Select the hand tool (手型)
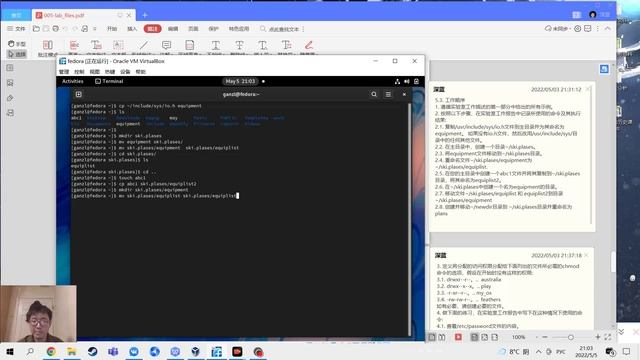Image resolution: width=640 pixels, height=360 pixels. (x=17, y=44)
